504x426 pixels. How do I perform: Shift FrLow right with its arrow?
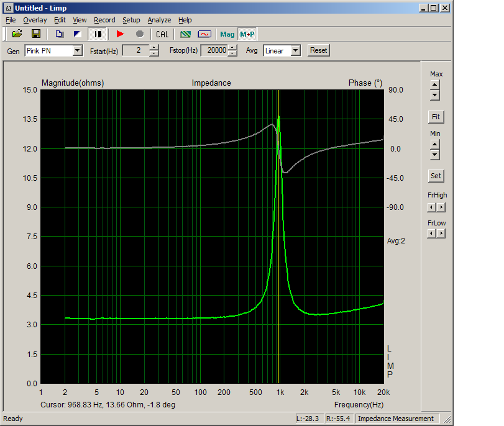[x=441, y=233]
